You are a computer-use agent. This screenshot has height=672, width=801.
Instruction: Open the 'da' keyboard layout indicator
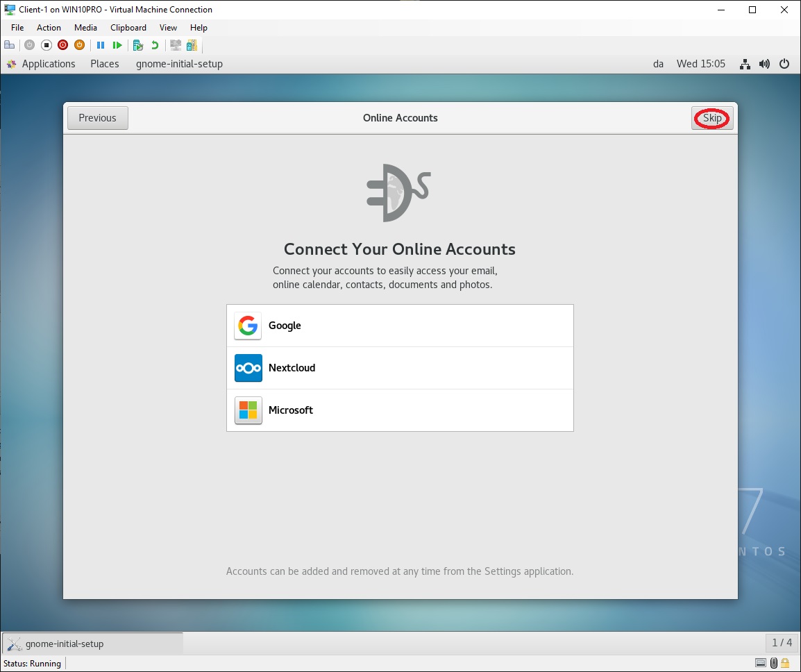[658, 64]
